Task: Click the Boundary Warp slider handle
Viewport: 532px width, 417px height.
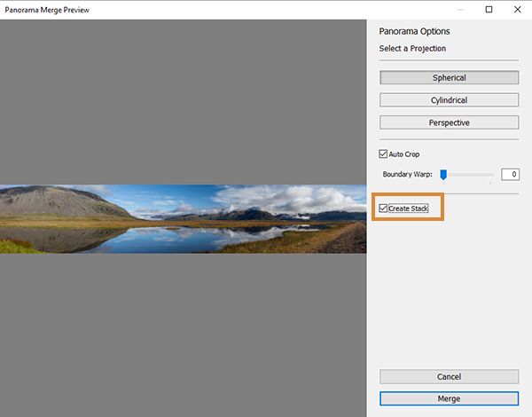Action: coord(443,175)
